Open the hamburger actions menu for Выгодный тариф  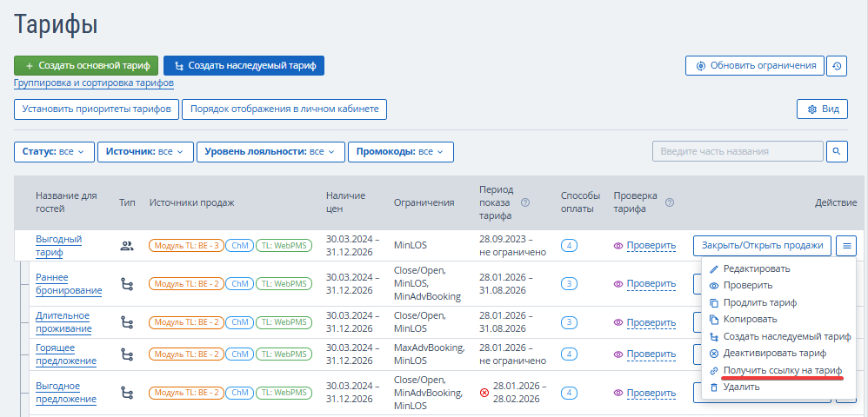(846, 246)
